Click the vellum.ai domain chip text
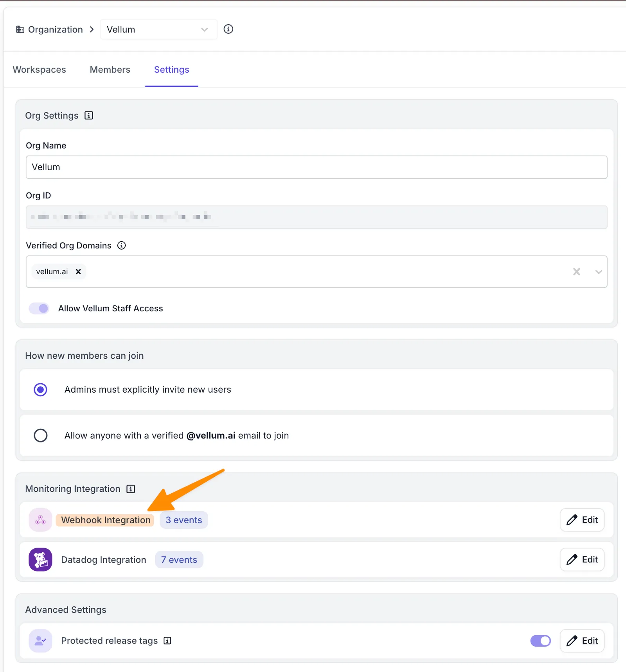The width and height of the screenshot is (626, 672). (x=52, y=271)
